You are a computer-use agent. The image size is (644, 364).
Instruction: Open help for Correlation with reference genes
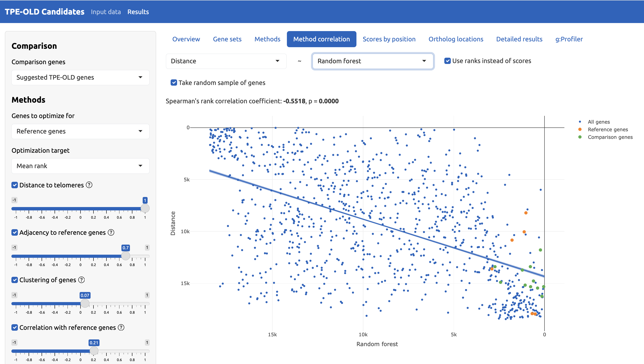(x=121, y=327)
